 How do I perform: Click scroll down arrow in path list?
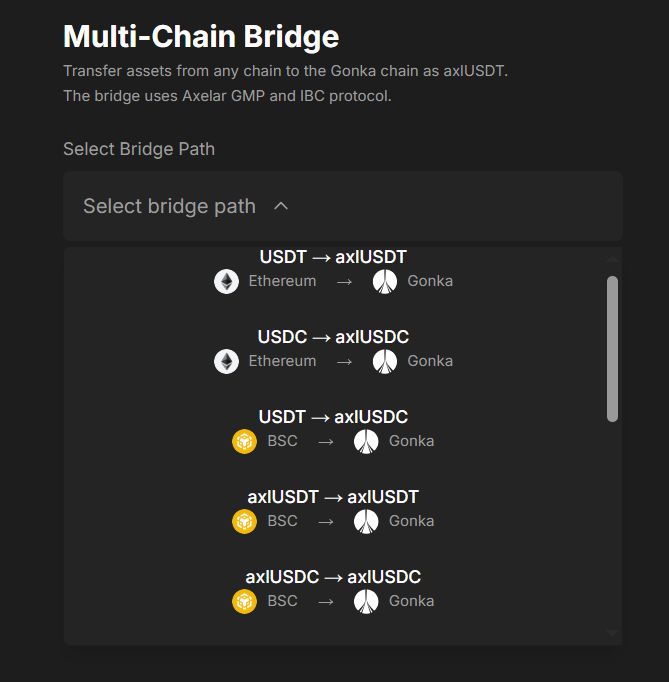click(x=612, y=633)
